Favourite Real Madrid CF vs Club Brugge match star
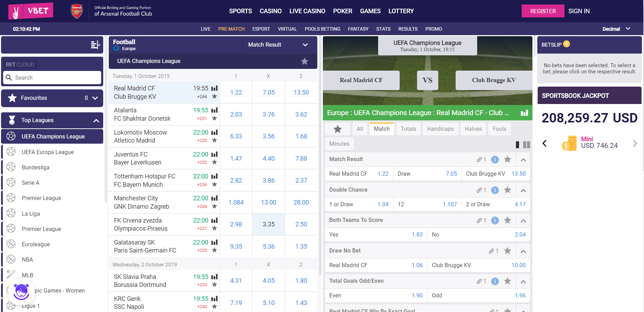Screen dimensions: 644x312 point(214,96)
